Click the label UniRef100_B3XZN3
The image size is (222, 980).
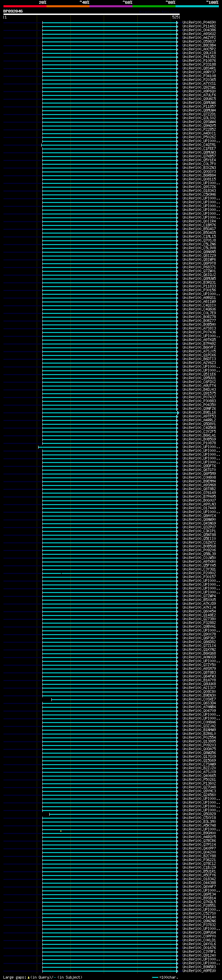click(199, 168)
